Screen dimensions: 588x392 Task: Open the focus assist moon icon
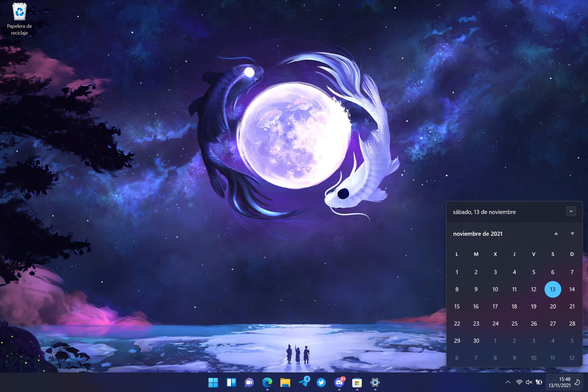click(x=577, y=382)
